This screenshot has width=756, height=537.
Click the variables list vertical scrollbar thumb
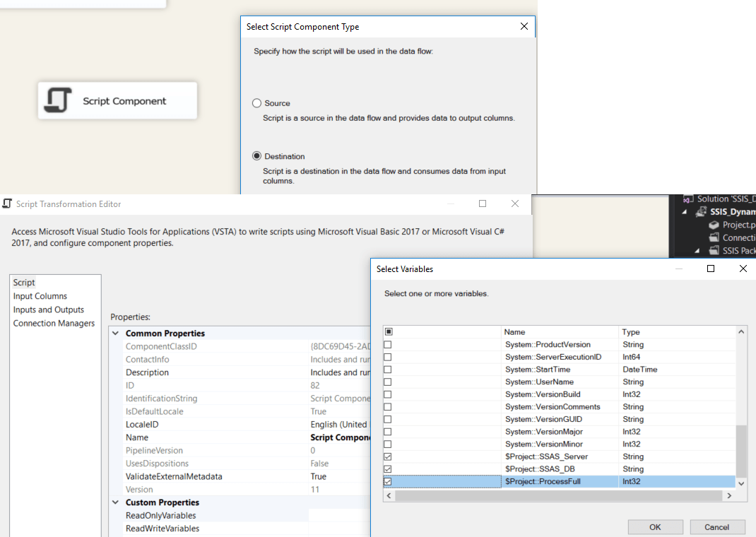(740, 451)
